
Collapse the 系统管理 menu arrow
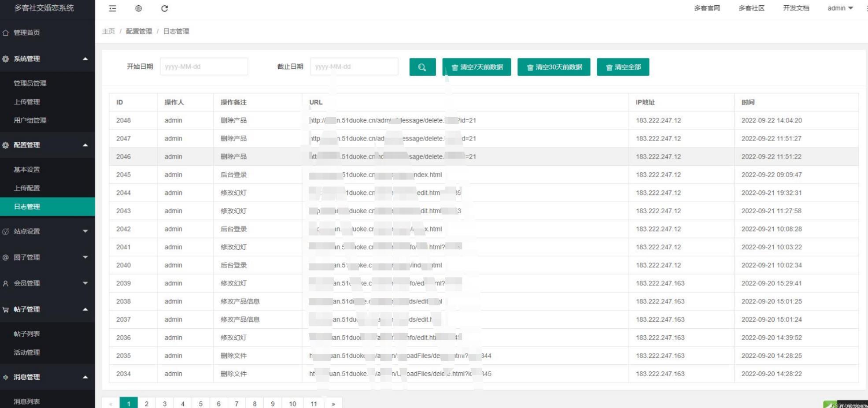point(85,59)
